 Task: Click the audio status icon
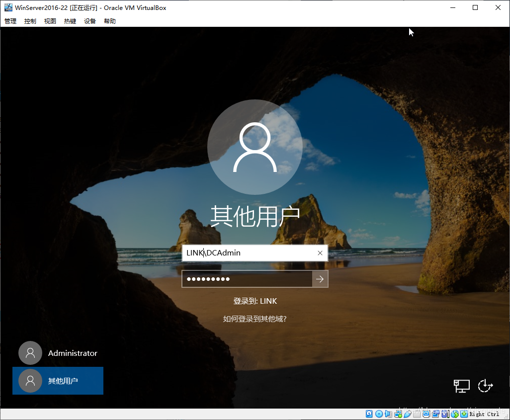pos(388,414)
